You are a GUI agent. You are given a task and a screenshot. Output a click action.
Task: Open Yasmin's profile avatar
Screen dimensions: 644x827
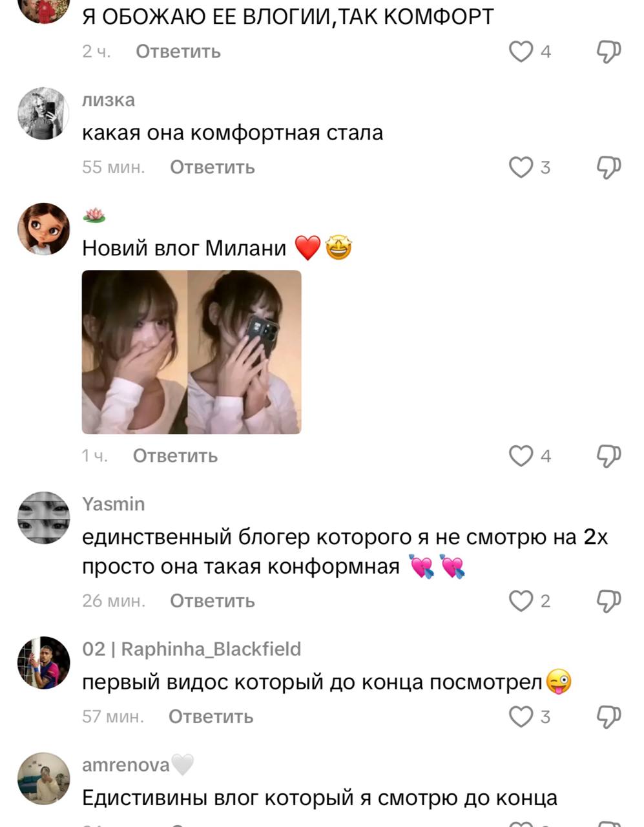43,518
